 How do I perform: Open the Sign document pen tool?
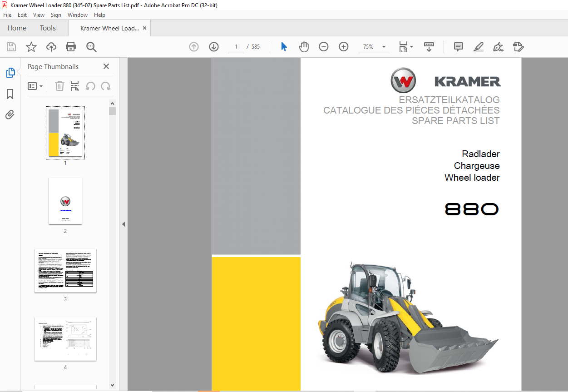[x=499, y=47]
